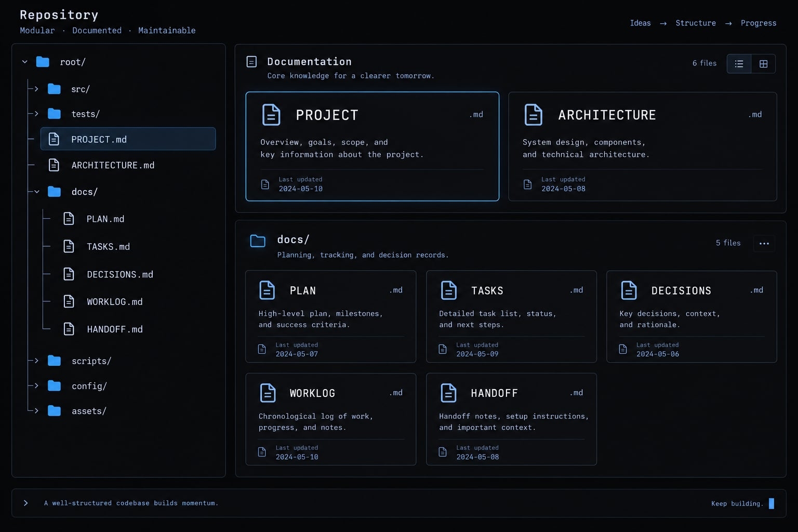Select PROJECT.md in the file tree

pyautogui.click(x=128, y=139)
